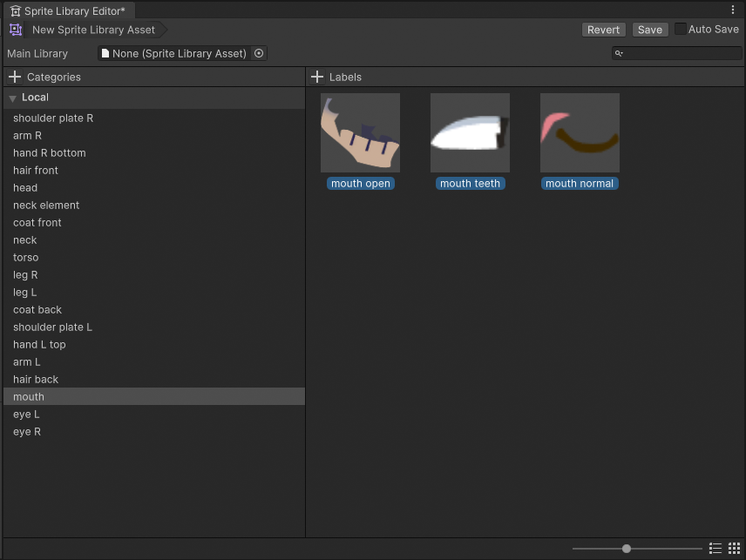Save the sprite library asset
The height and width of the screenshot is (560, 746).
(649, 30)
